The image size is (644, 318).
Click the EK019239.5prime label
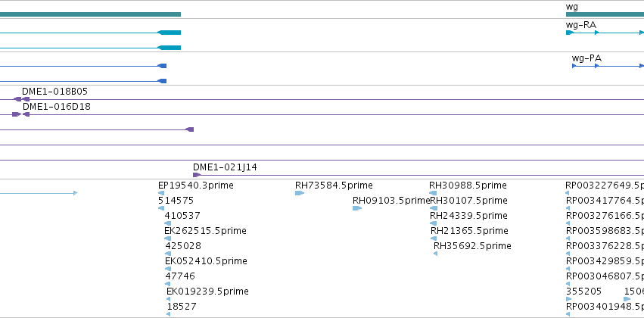(207, 291)
